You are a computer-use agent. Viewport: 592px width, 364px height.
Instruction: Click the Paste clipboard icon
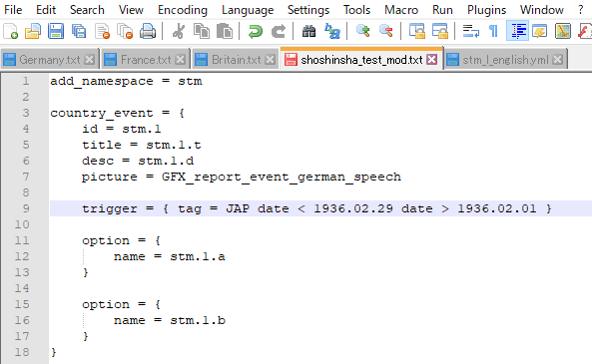pos(225,31)
